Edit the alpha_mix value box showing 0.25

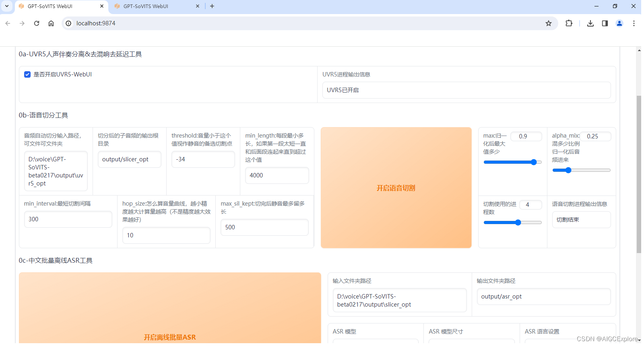[x=596, y=136]
